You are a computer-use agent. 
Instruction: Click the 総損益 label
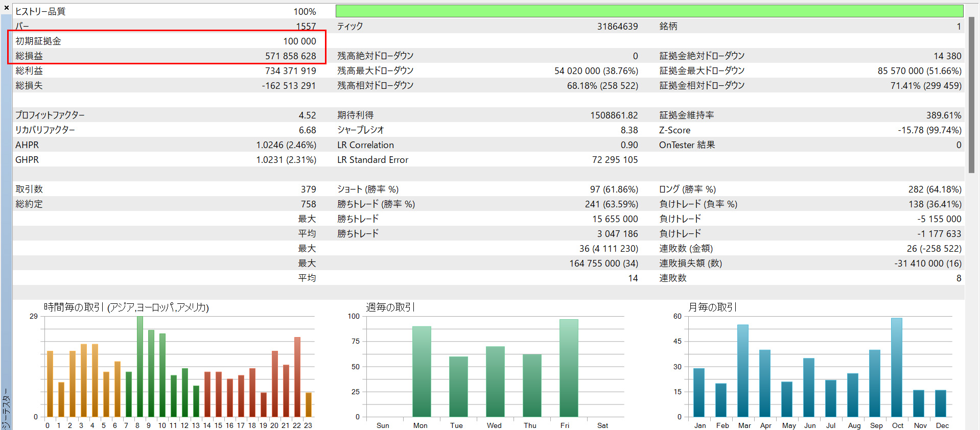[29, 56]
